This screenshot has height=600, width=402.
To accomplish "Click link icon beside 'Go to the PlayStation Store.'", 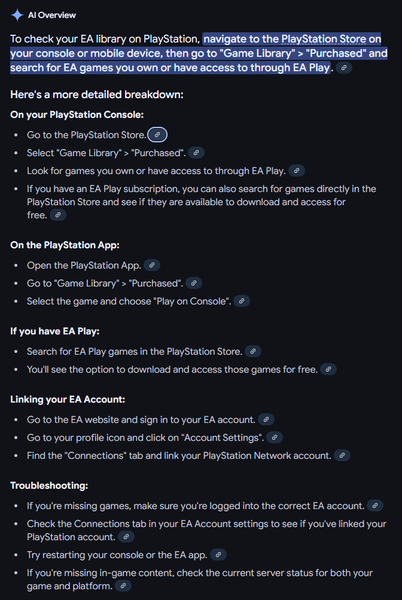I will pos(157,135).
